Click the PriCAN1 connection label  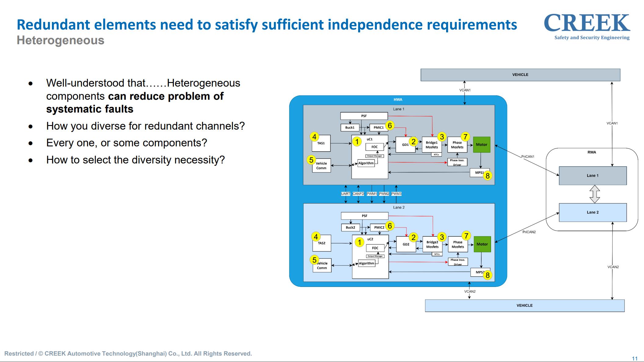pos(528,156)
